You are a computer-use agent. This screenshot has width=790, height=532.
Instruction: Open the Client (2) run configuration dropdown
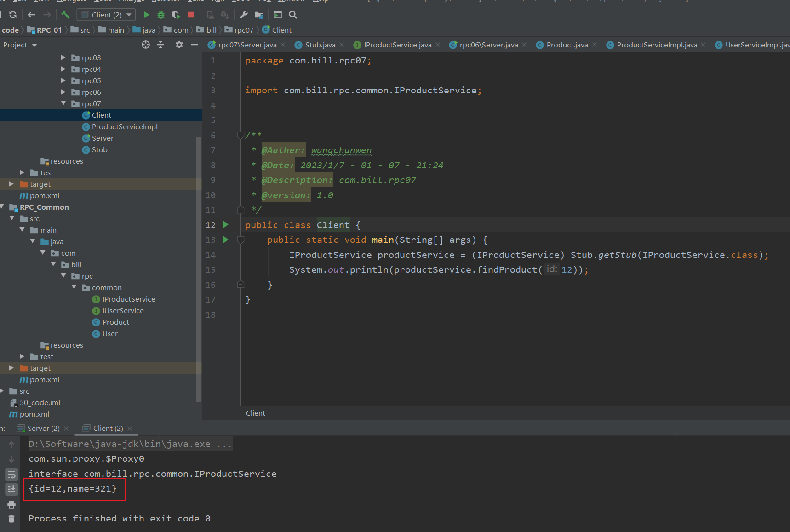click(x=107, y=15)
